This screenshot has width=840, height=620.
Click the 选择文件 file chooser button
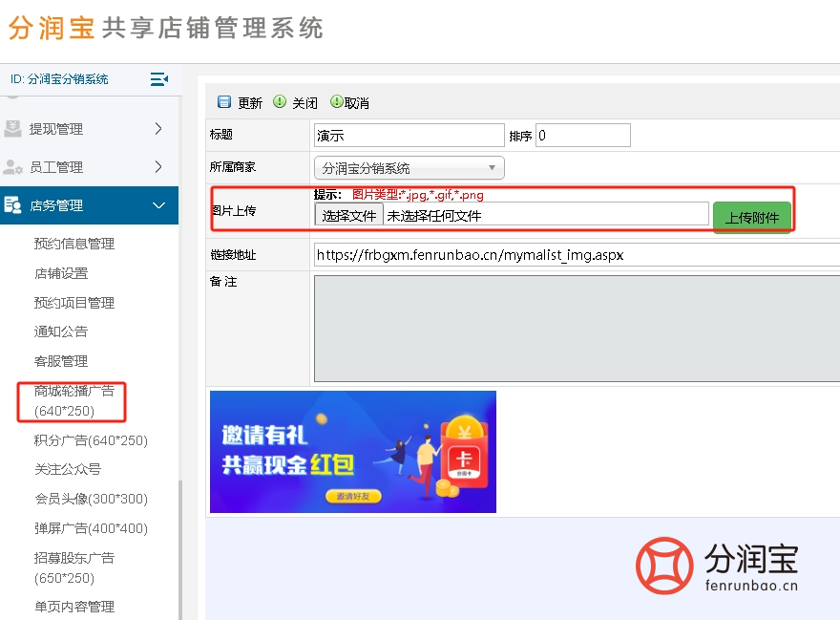coord(347,217)
